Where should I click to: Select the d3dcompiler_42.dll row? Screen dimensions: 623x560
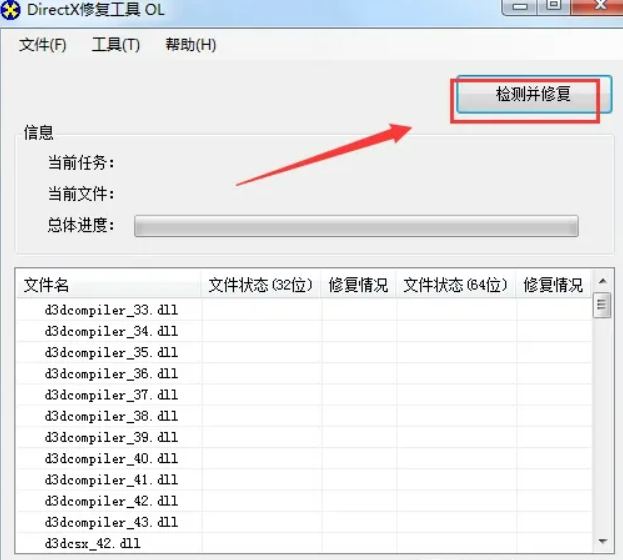(304, 501)
